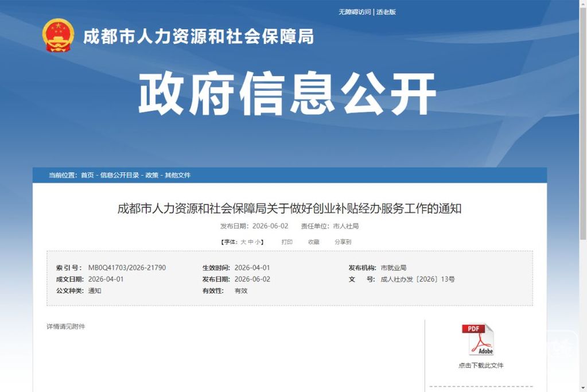Open 其他文件 breadcrumb link
Viewport: 587px width, 392px height.
point(177,175)
